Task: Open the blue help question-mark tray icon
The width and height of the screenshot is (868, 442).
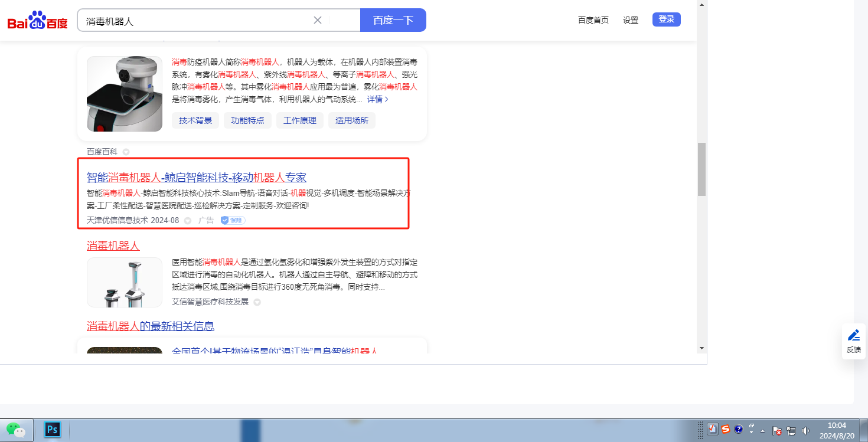Action: coord(738,430)
